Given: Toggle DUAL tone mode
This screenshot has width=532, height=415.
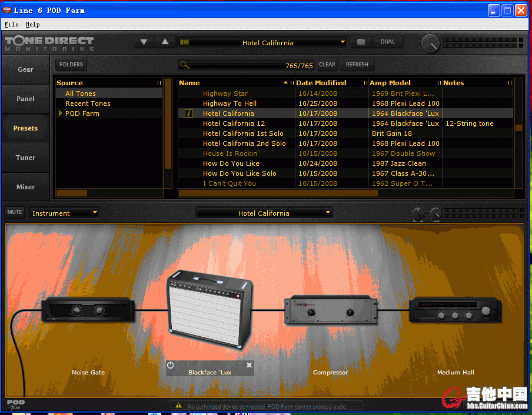Looking at the screenshot, I should tap(387, 42).
